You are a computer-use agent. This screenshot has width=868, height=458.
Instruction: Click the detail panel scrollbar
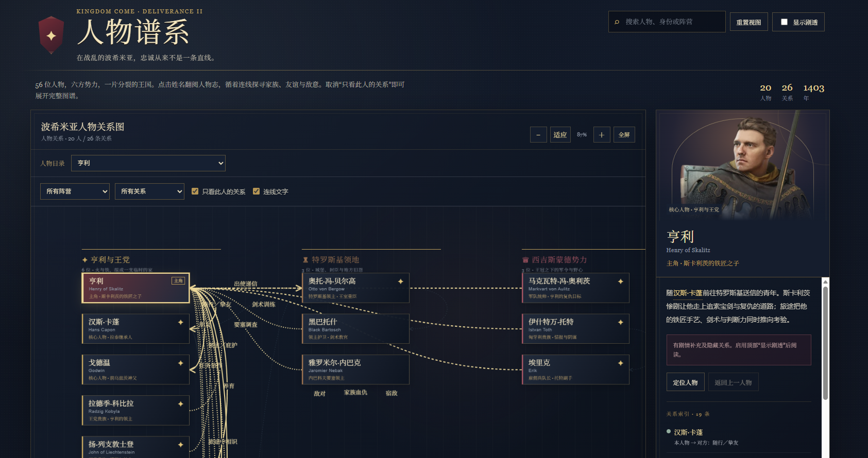825,343
